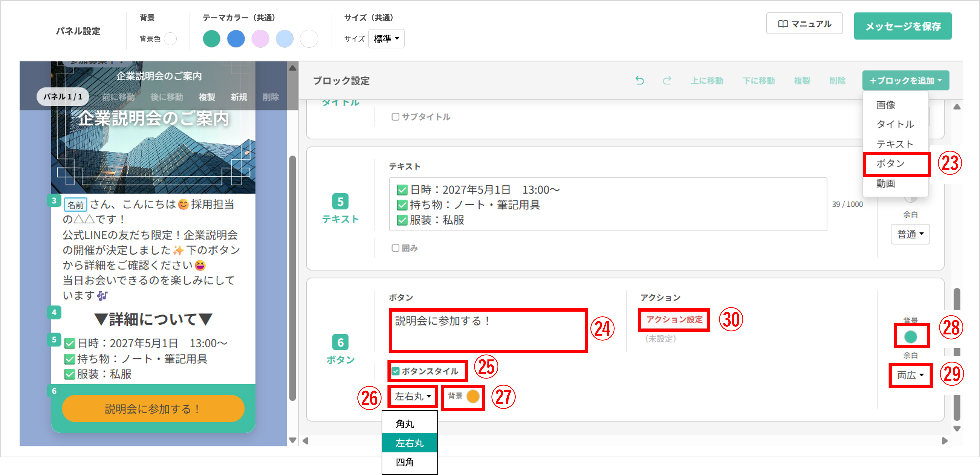The height and width of the screenshot is (475, 980).
Task: Open the サイズ 標準 dropdown
Action: point(386,39)
